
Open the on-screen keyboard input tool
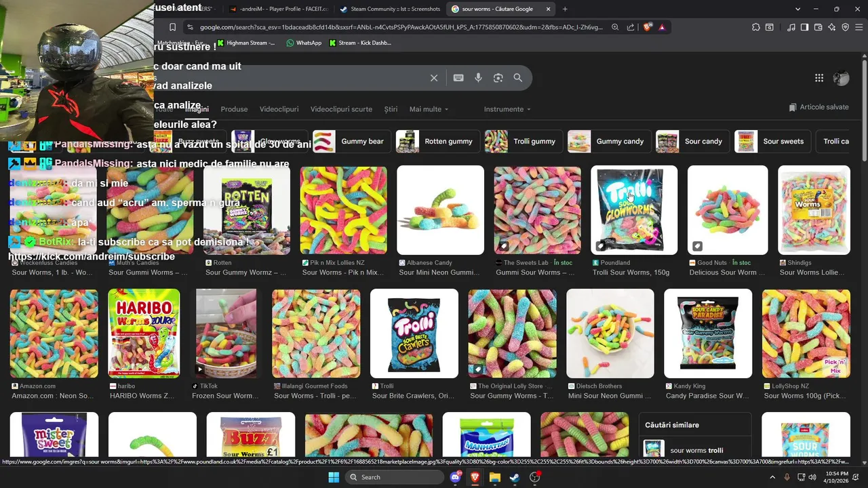[458, 78]
